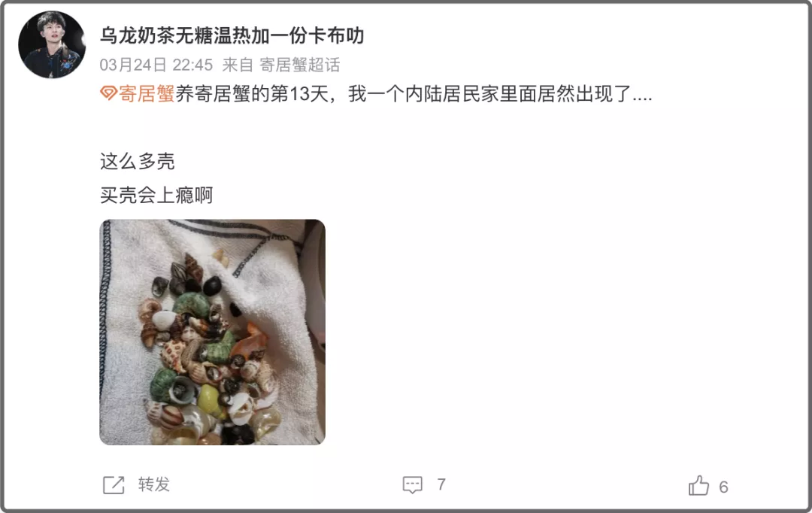Viewport: 812px width, 513px height.
Task: Click the comment count 7
Action: (x=441, y=484)
